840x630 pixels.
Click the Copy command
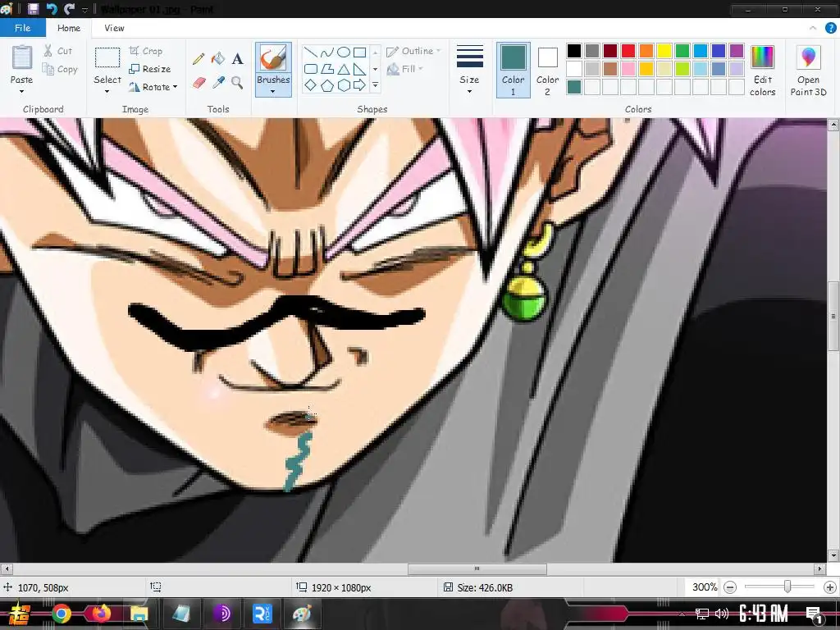coord(60,69)
